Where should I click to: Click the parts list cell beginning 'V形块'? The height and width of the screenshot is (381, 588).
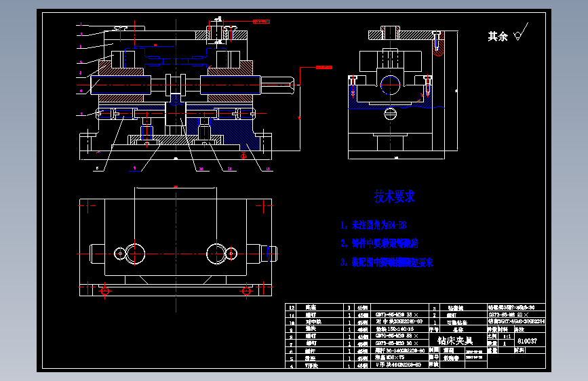[398, 365]
